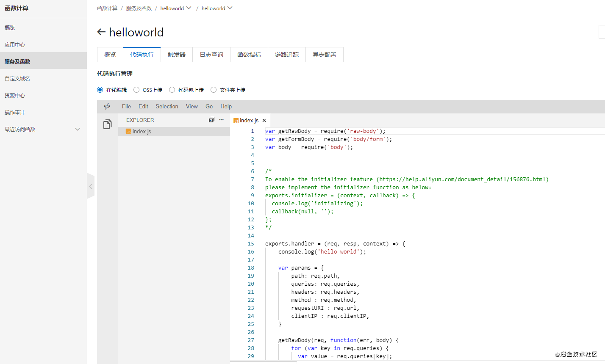Click the 函数计算 breadcrumb link
This screenshot has width=605, height=364.
(x=107, y=8)
